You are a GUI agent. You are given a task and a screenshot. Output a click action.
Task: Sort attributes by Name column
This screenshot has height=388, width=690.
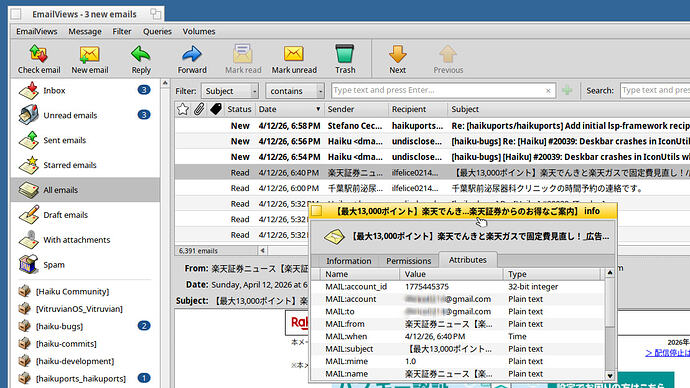point(360,274)
